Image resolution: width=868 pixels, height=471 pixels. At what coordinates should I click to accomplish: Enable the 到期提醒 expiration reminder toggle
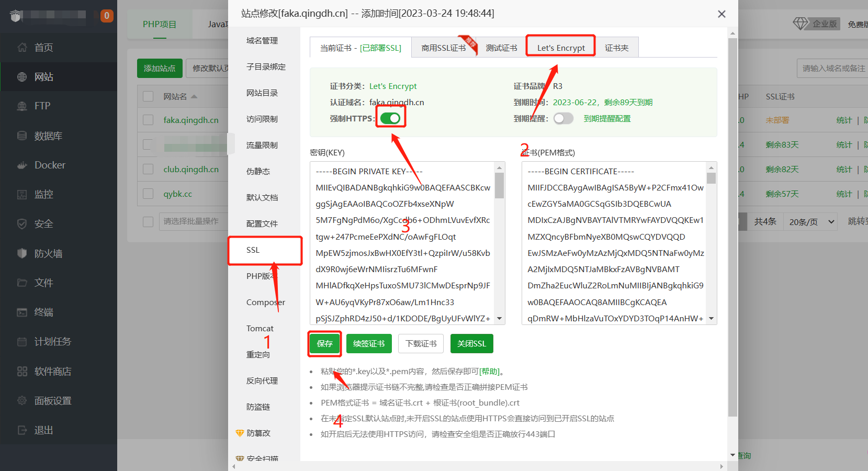[x=563, y=118]
